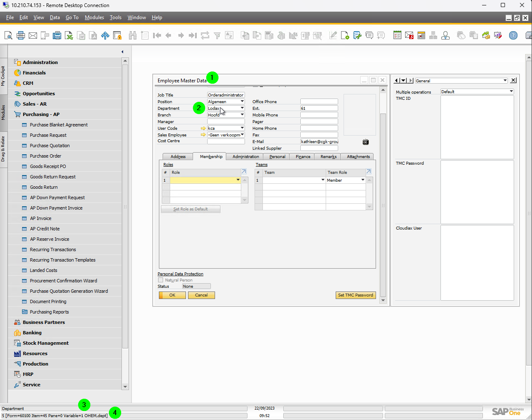Open the User Code dropdown
Screen dimensions: 532x420
coord(242,128)
